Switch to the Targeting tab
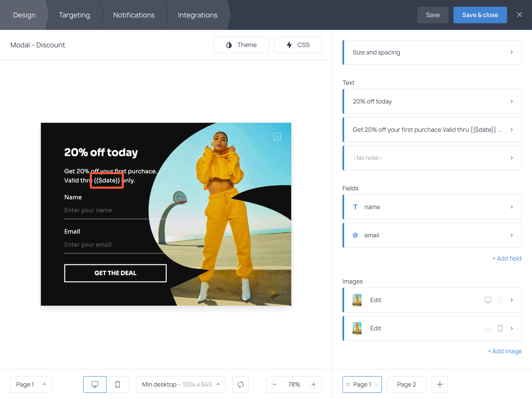Screen dimensions: 532x399 pyautogui.click(x=74, y=15)
